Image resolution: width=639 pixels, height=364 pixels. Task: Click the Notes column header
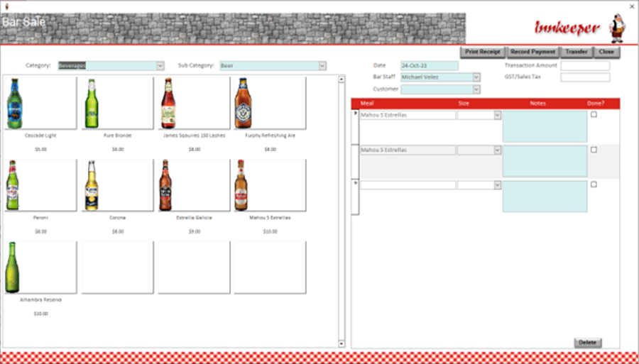click(x=537, y=104)
